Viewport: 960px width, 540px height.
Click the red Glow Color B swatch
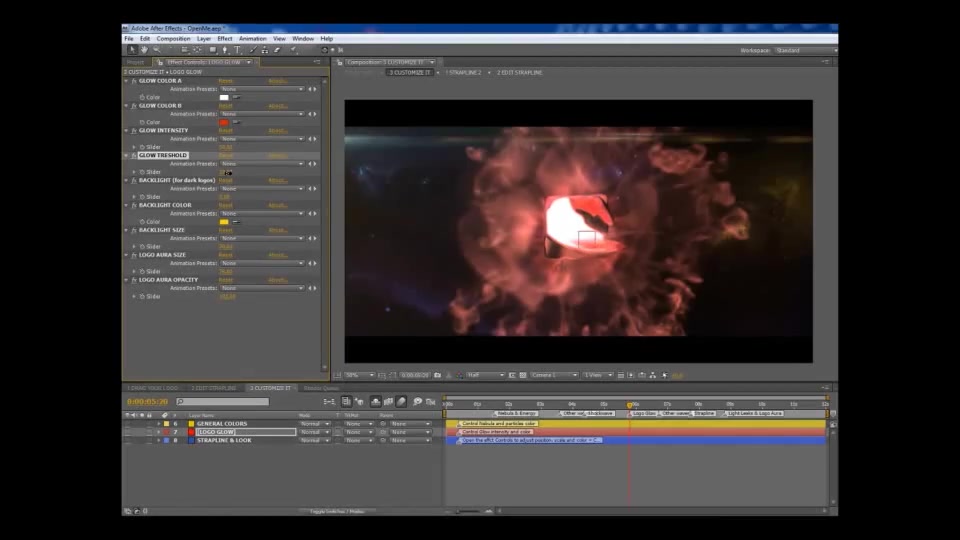pyautogui.click(x=224, y=122)
